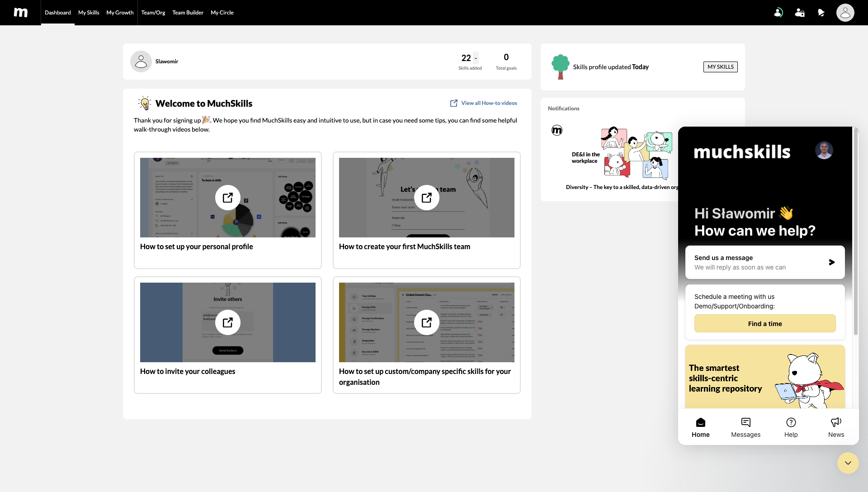Click the green tree skills icon
The image size is (868, 492).
pyautogui.click(x=560, y=67)
